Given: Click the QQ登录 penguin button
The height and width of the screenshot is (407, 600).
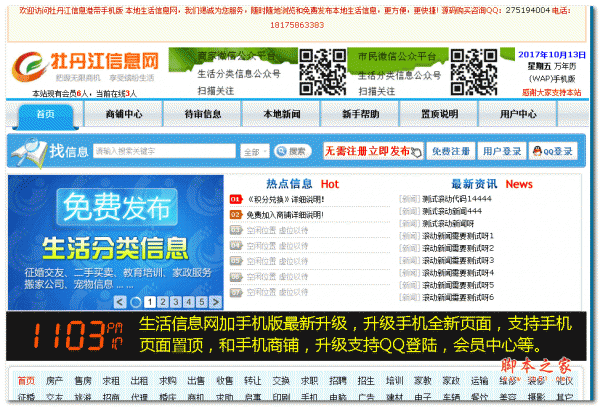Looking at the screenshot, I should [x=553, y=151].
